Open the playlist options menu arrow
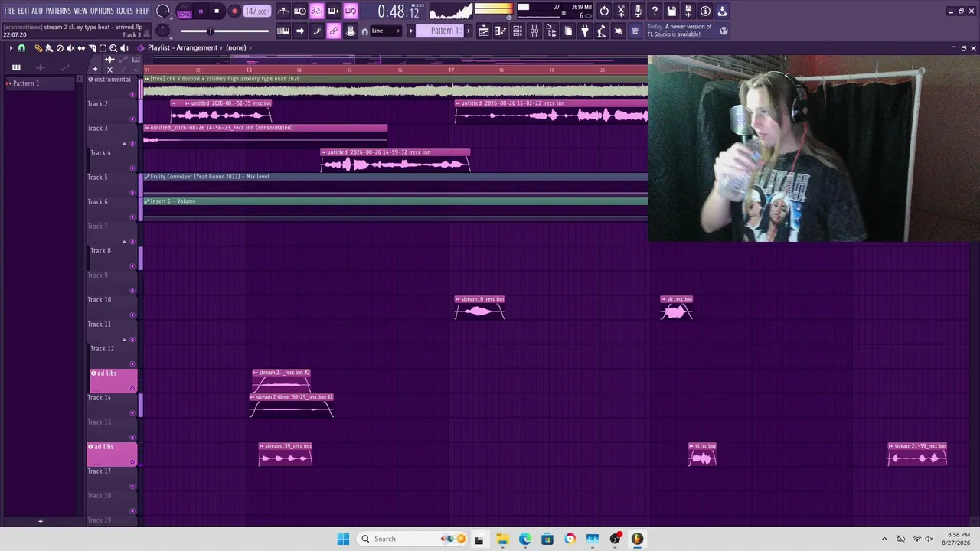Image resolution: width=980 pixels, height=551 pixels. 11,48
